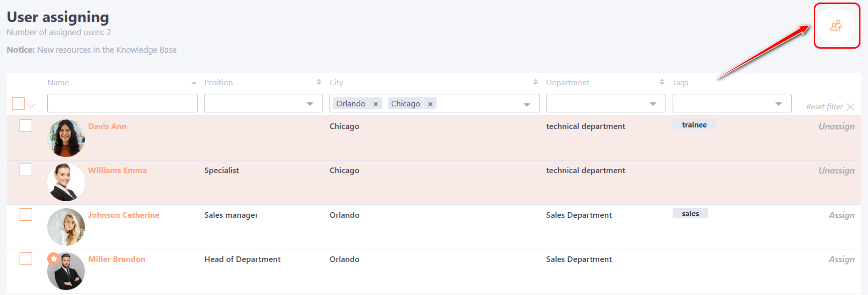Click the X icon beside Reset filter

point(850,107)
